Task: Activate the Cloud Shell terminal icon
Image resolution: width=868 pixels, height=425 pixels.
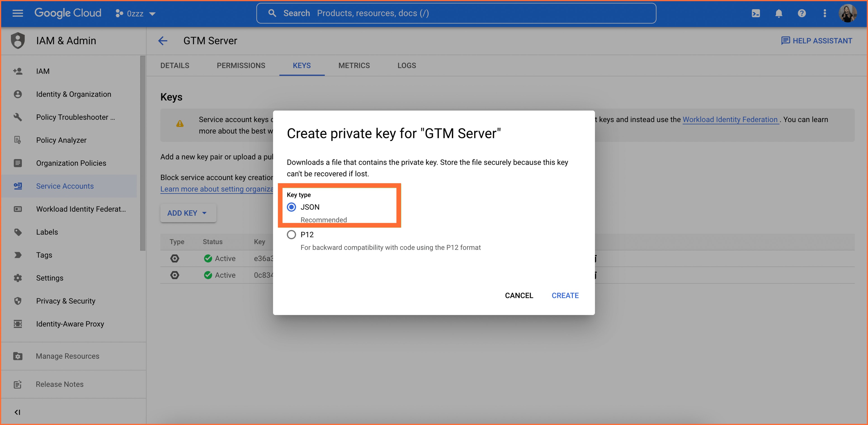Action: pyautogui.click(x=756, y=13)
